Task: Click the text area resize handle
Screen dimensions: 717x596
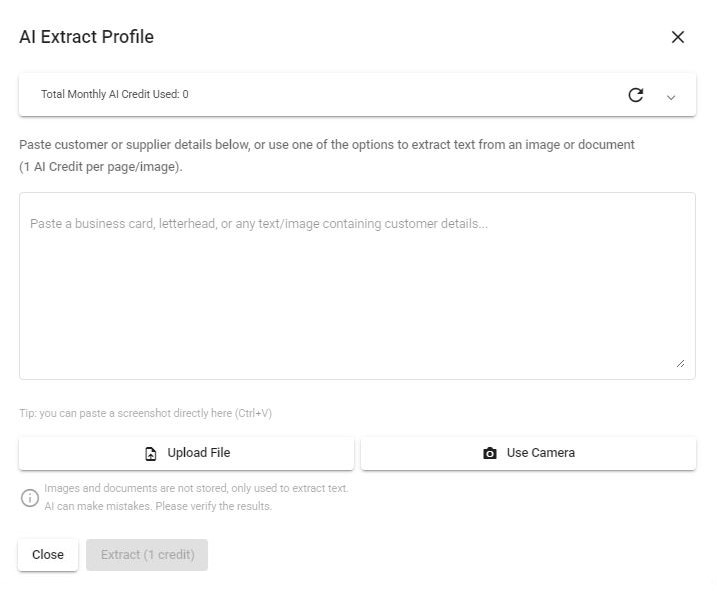Action: tap(680, 364)
